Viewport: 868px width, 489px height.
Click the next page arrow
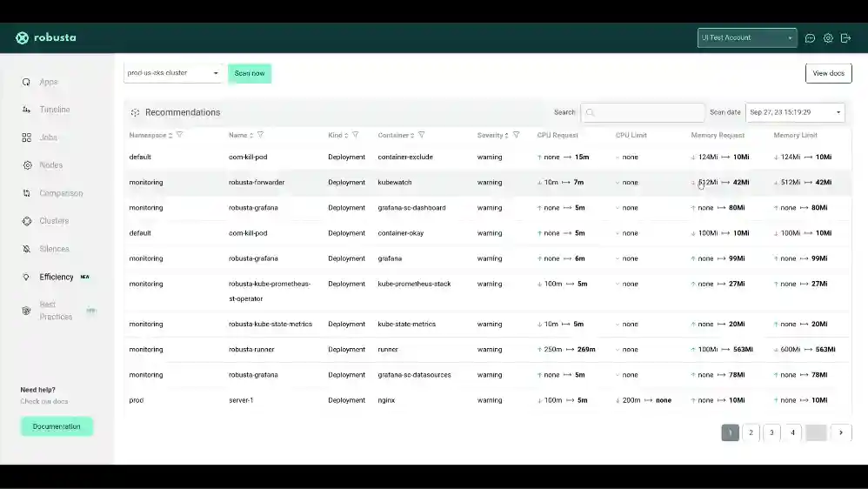[841, 432]
